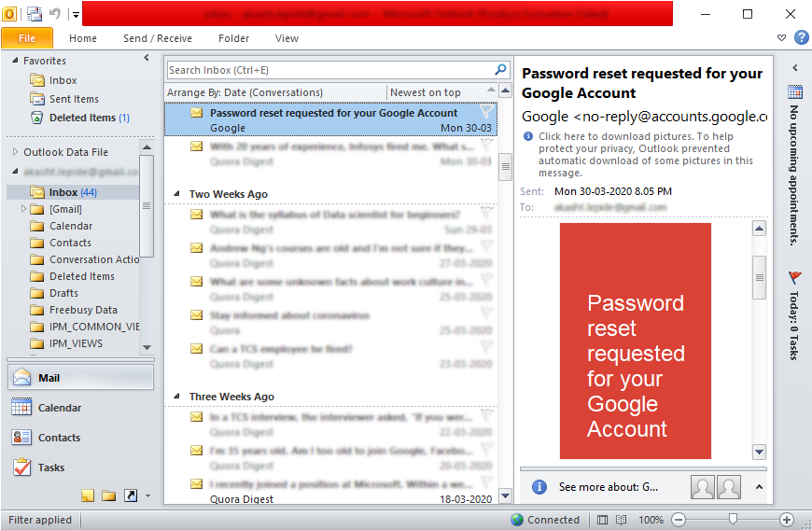Select the Inbox (44) folder

click(73, 192)
